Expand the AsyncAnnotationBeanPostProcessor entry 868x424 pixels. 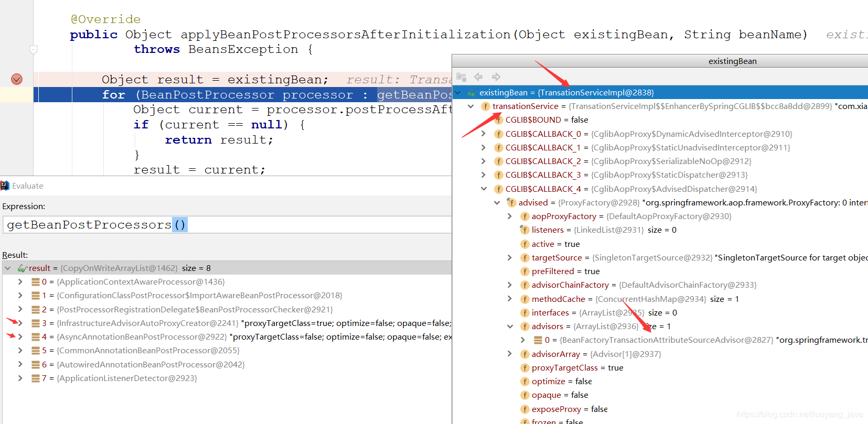(20, 337)
